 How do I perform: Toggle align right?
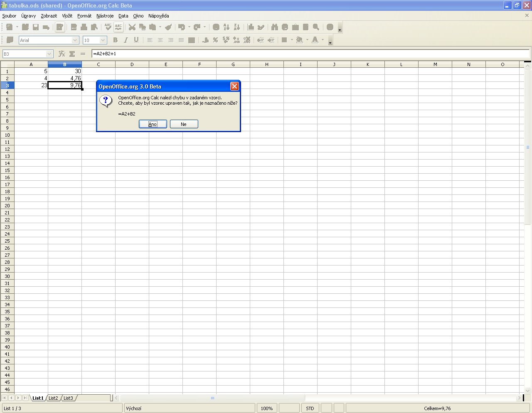(x=171, y=40)
